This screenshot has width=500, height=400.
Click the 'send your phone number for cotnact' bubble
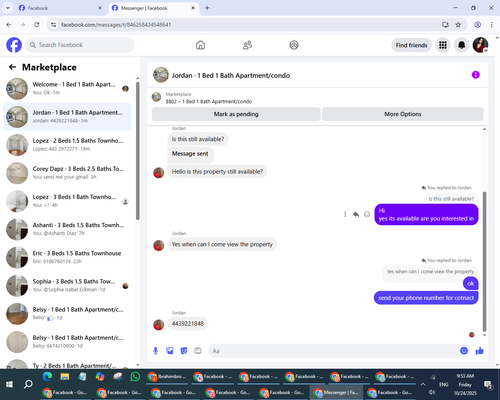[x=426, y=298]
